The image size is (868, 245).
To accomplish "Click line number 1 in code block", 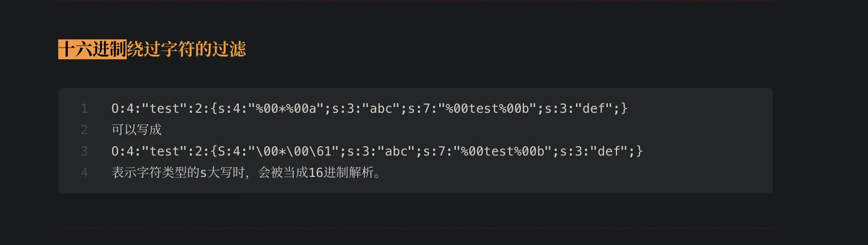I will (84, 108).
